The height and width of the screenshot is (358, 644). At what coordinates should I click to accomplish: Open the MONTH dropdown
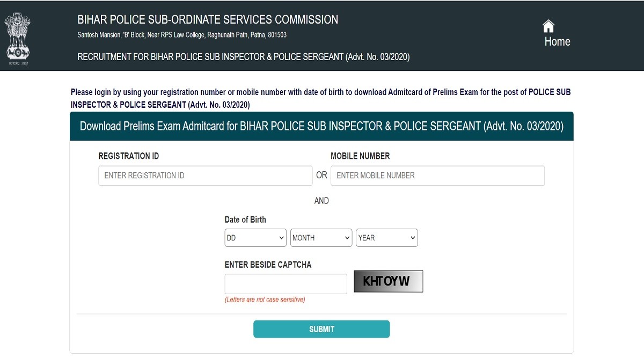(321, 238)
